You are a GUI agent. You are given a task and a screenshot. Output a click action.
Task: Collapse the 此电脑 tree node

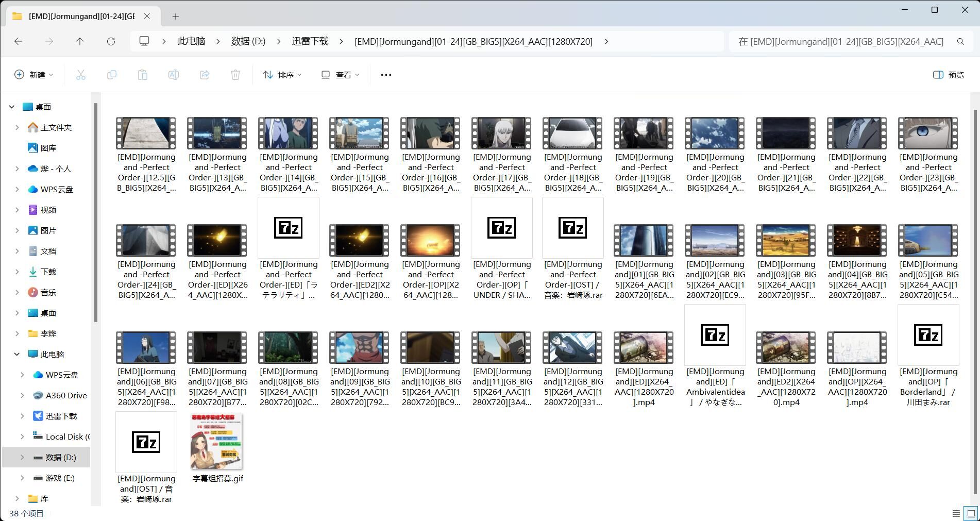(x=17, y=354)
